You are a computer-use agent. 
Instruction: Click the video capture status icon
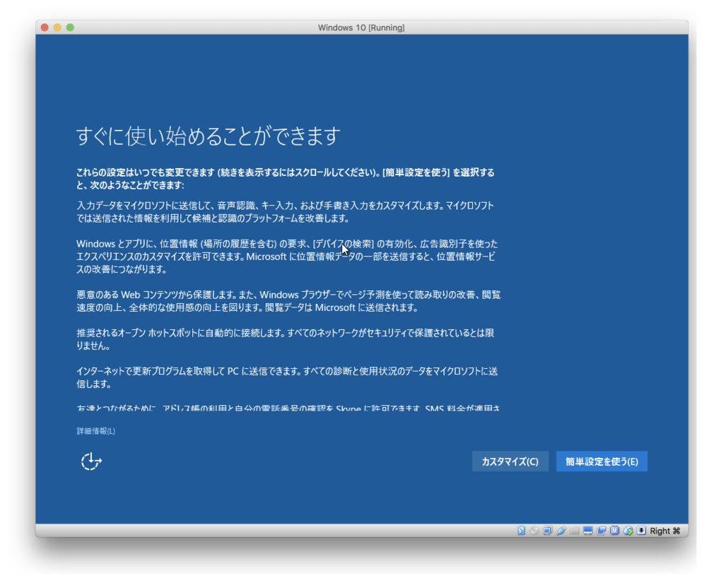click(x=600, y=530)
